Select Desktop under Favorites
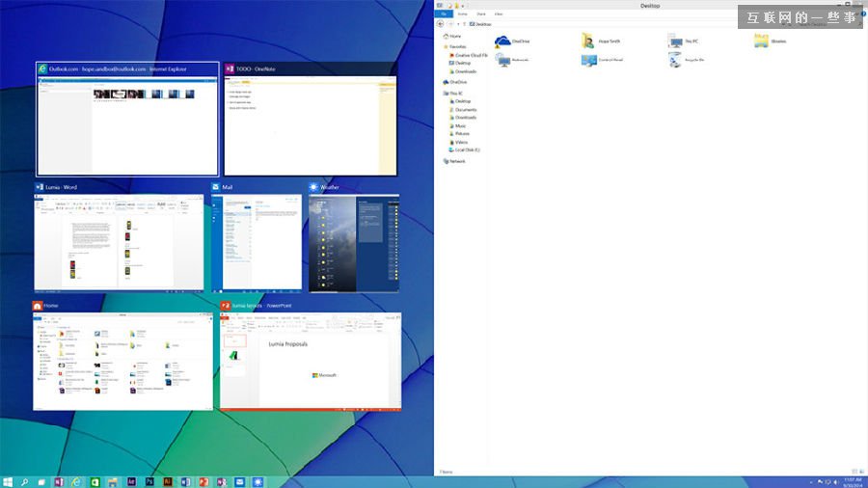Screen dimensions: 868x488 (x=459, y=63)
